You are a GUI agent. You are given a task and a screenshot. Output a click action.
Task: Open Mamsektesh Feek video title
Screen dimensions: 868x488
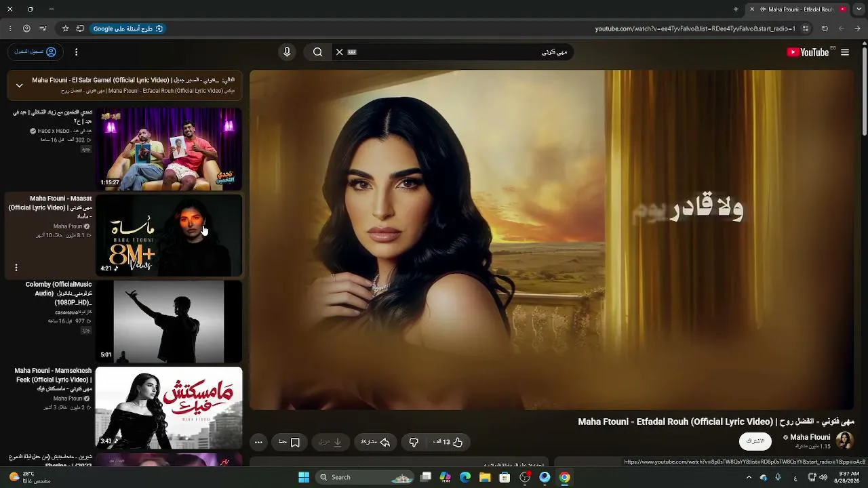click(x=53, y=380)
